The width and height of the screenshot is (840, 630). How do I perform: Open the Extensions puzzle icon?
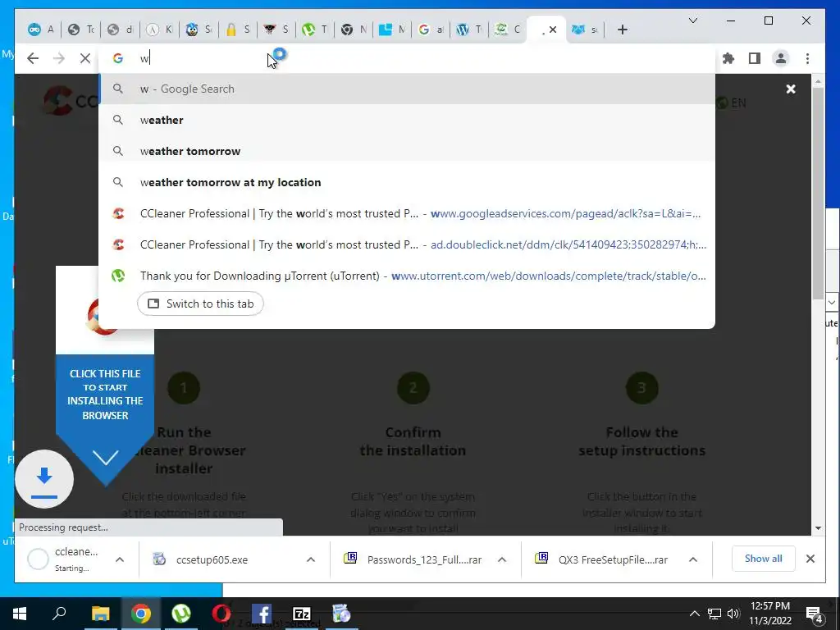click(x=728, y=58)
